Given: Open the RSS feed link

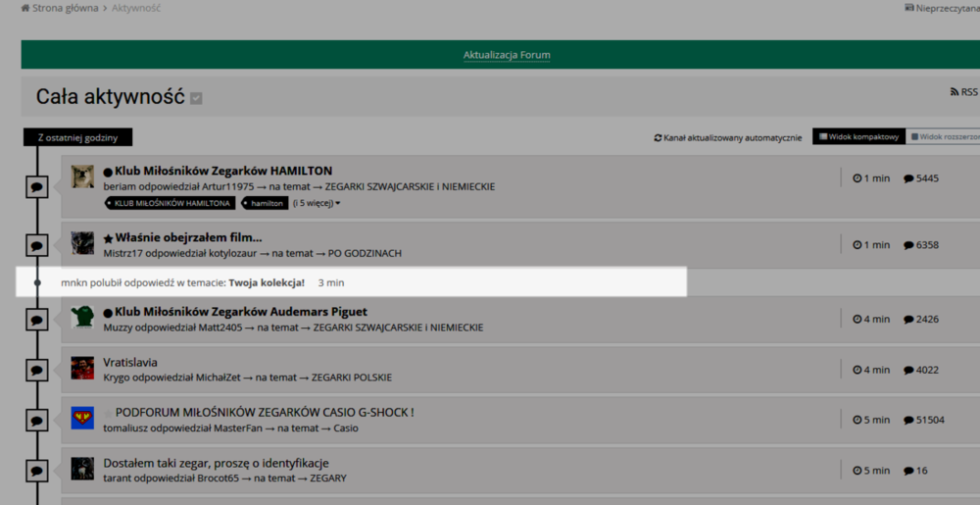Looking at the screenshot, I should [963, 92].
